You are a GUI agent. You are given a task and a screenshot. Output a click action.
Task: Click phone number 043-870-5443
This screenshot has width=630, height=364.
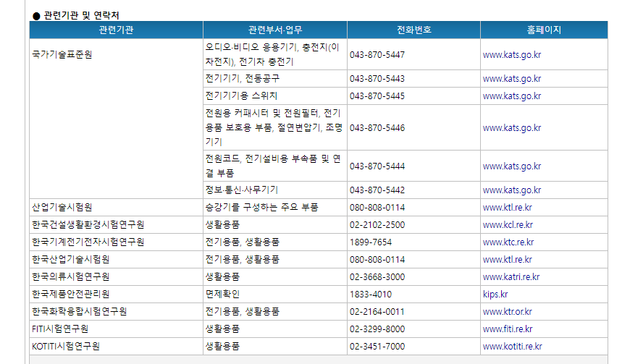point(377,79)
